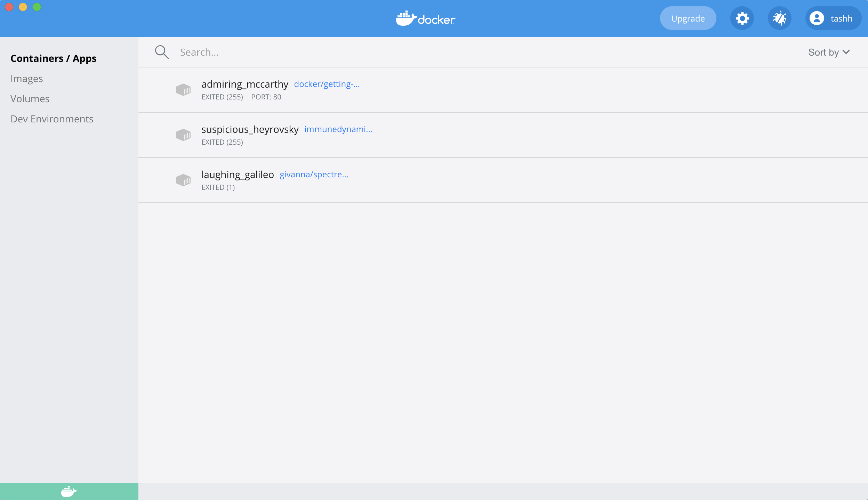Go to Dev Environments
The width and height of the screenshot is (868, 500).
(52, 119)
